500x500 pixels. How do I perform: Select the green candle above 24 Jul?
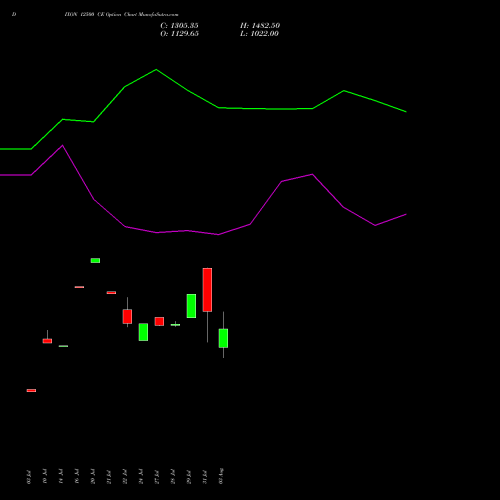pyautogui.click(x=143, y=332)
